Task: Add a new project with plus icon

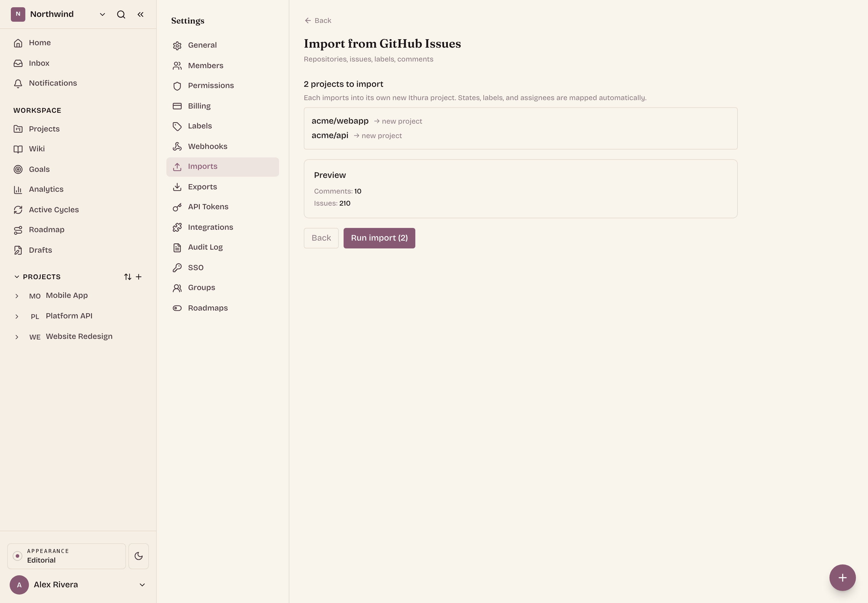Action: (139, 277)
